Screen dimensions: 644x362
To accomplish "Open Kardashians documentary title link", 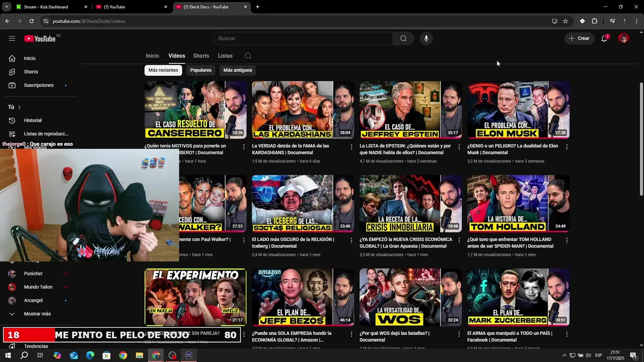I will [x=291, y=149].
